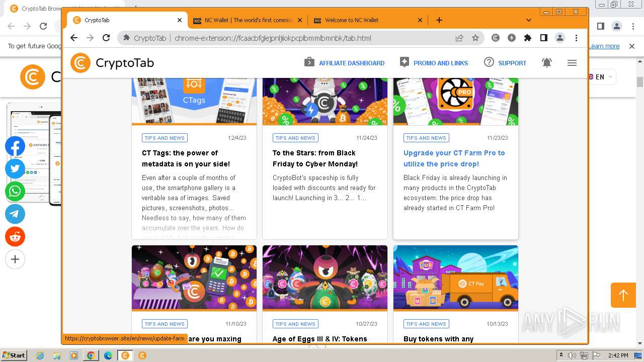The image size is (644, 362).
Task: Click the orange back-to-top arrow button
Action: [623, 295]
